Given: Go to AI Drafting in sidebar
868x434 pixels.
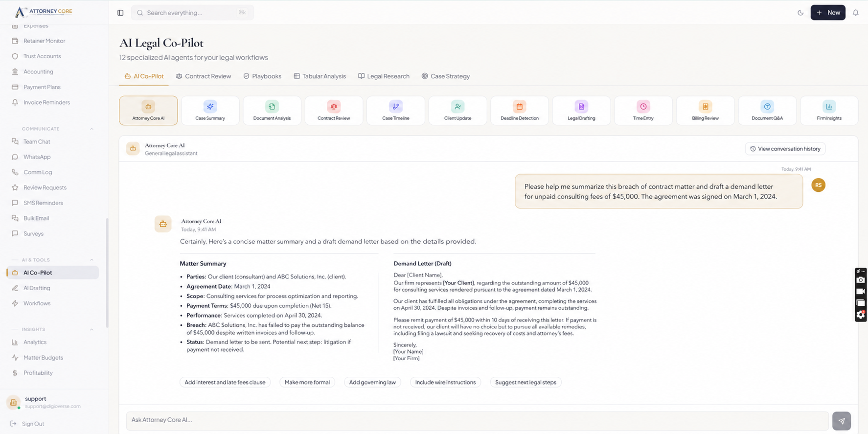Looking at the screenshot, I should point(54,288).
